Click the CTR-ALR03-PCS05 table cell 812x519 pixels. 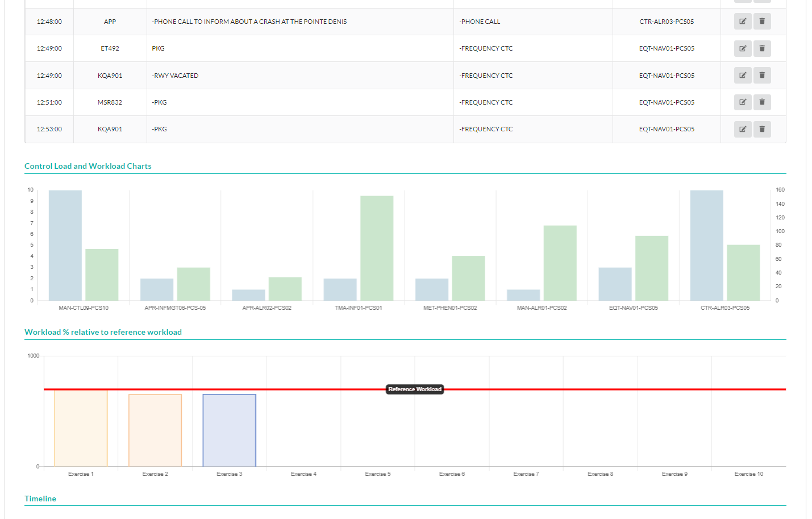click(667, 22)
